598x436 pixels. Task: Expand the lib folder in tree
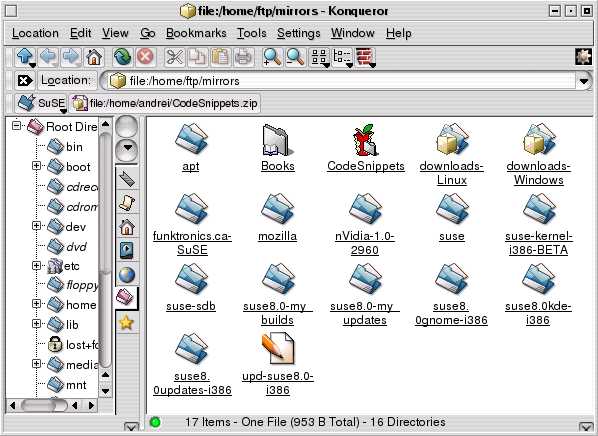[36, 323]
